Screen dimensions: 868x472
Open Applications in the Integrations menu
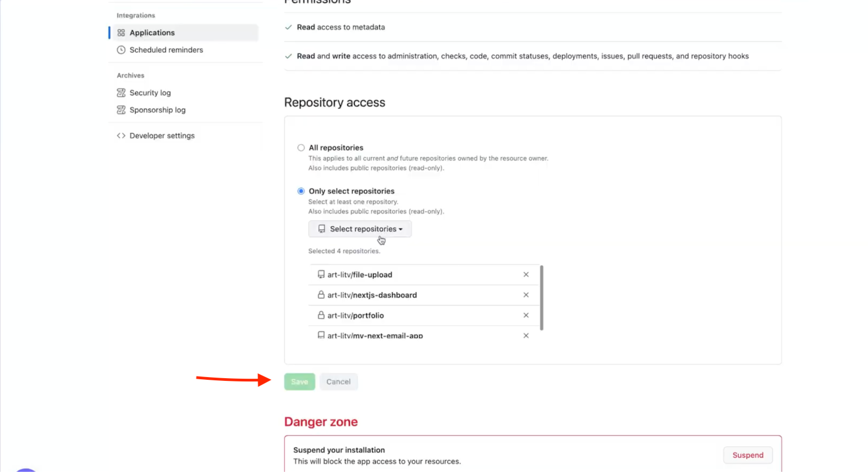(x=152, y=33)
